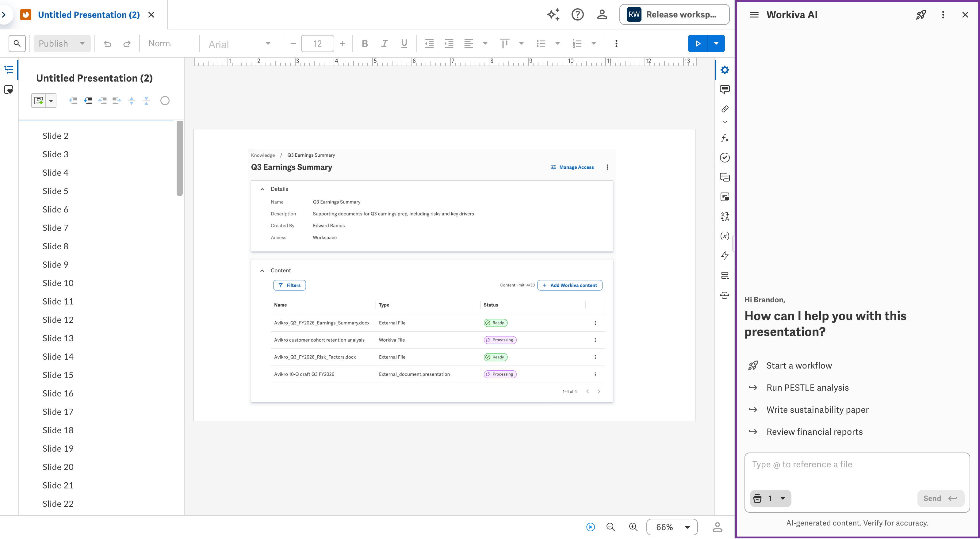Open the check-circle panel in right rail
The image size is (980, 539).
coord(725,158)
